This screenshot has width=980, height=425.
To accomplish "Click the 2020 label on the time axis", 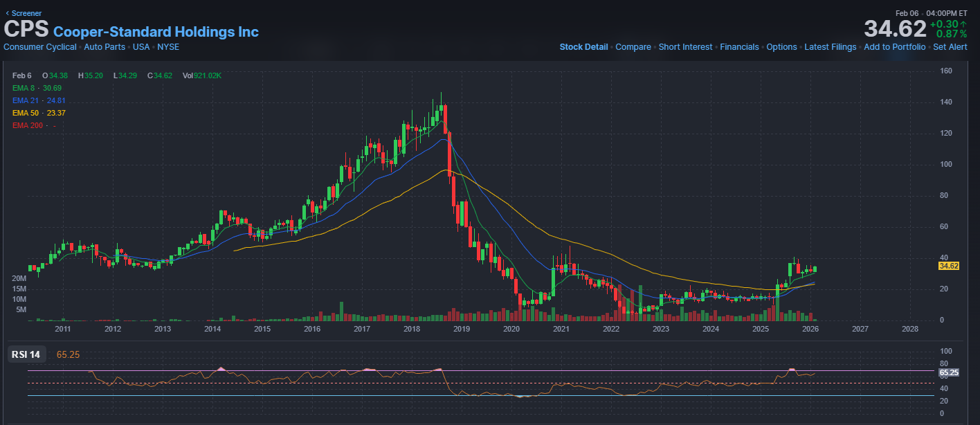I will [x=511, y=329].
